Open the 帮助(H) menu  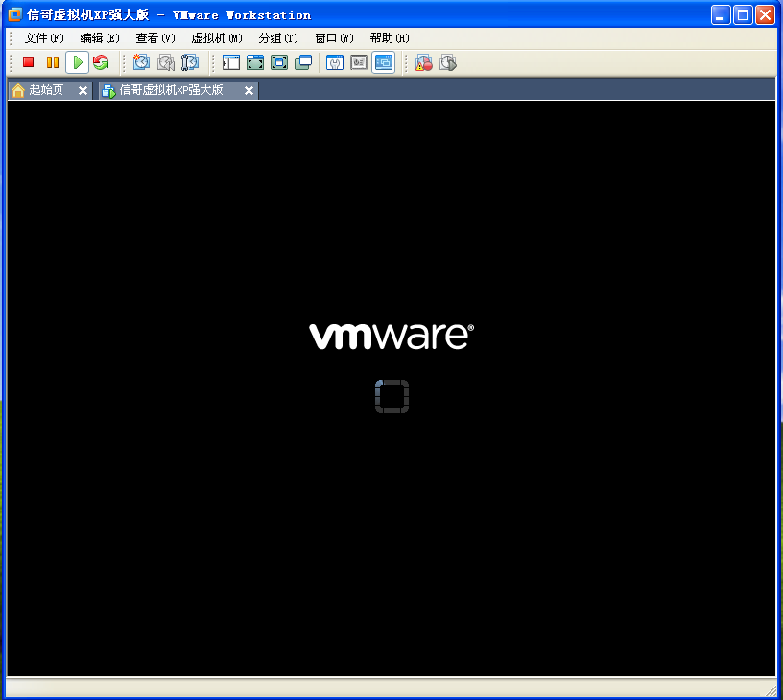coord(390,38)
